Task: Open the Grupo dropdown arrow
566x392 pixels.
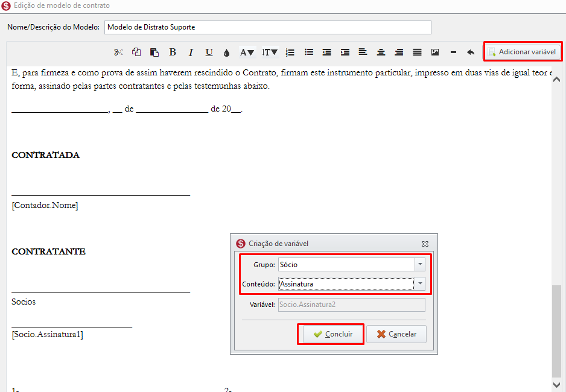Action: (x=420, y=264)
